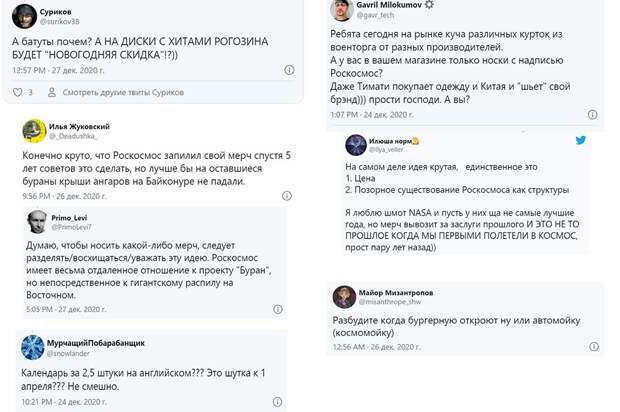Click the info icon on МурчащийПобарабанщик's tweet
The image size is (620, 412).
click(278, 402)
